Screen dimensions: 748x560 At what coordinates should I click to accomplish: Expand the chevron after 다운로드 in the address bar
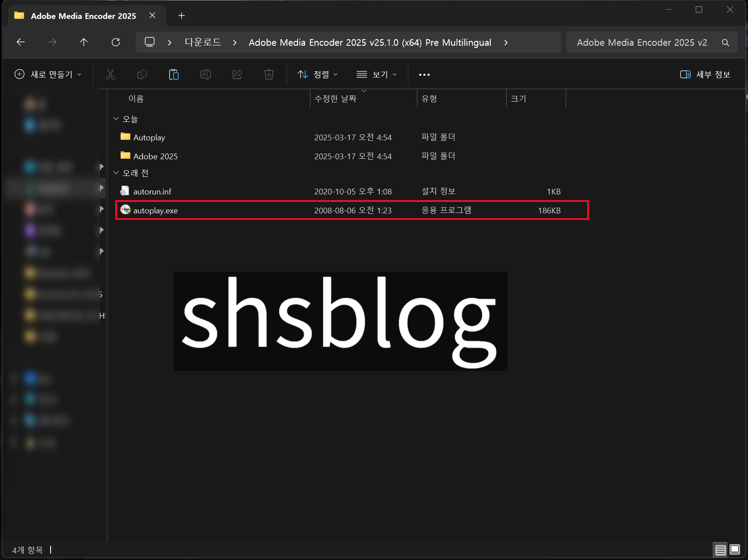click(x=235, y=43)
